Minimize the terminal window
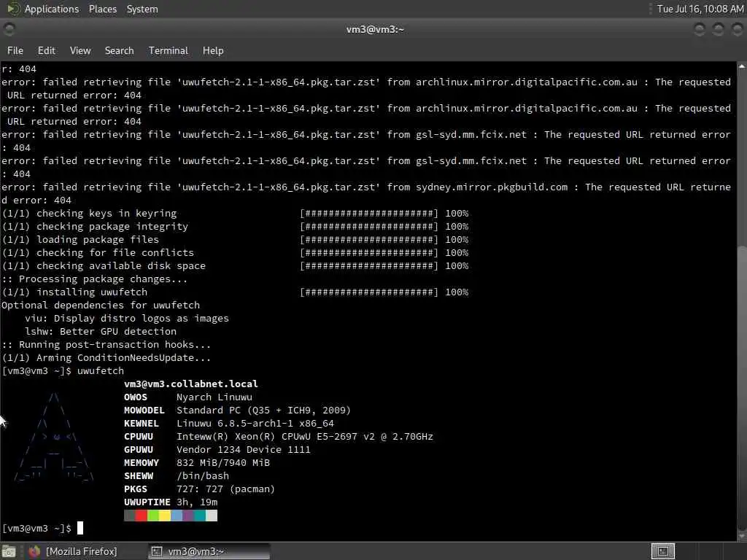The height and width of the screenshot is (560, 747). point(700,29)
